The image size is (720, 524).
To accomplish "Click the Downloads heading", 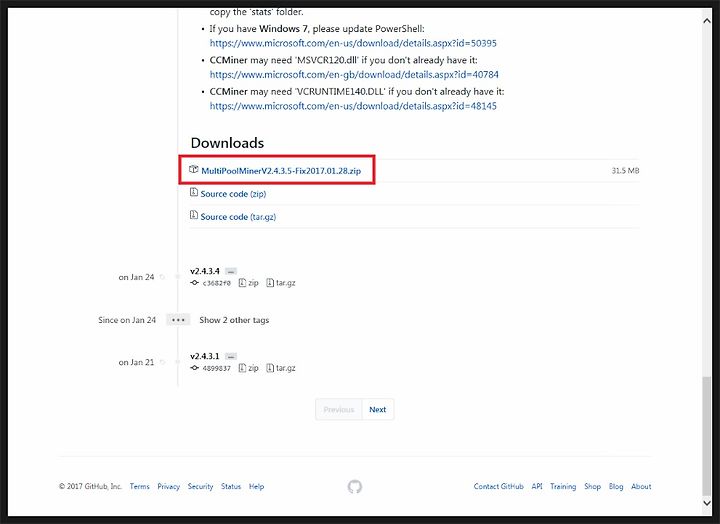I will click(227, 143).
